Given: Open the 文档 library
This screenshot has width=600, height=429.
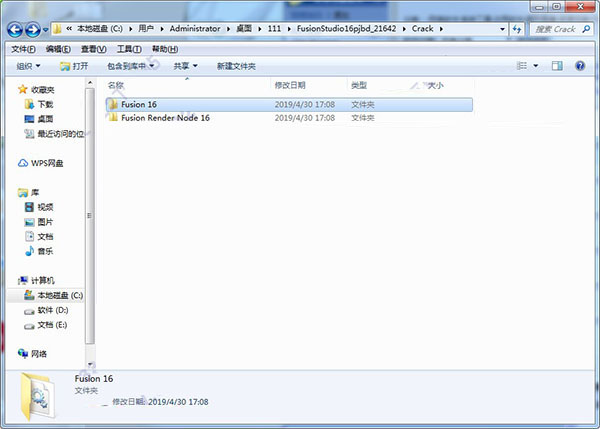Looking at the screenshot, I should pyautogui.click(x=39, y=237).
